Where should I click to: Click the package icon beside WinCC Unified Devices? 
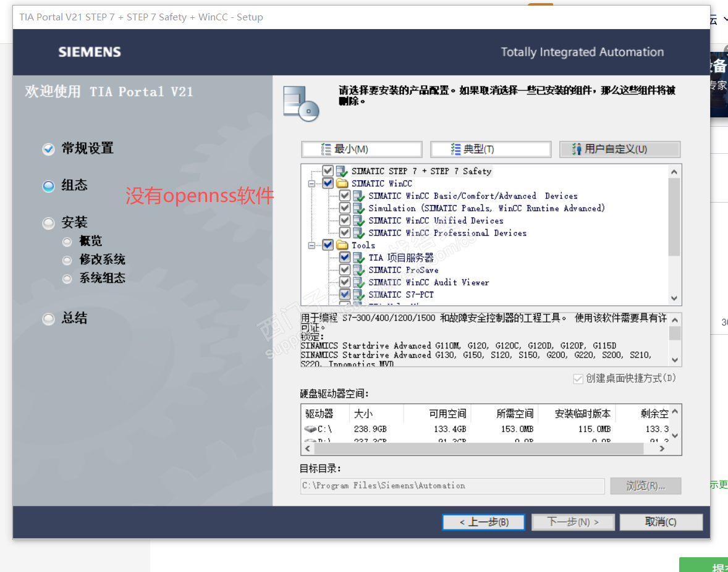click(x=359, y=221)
